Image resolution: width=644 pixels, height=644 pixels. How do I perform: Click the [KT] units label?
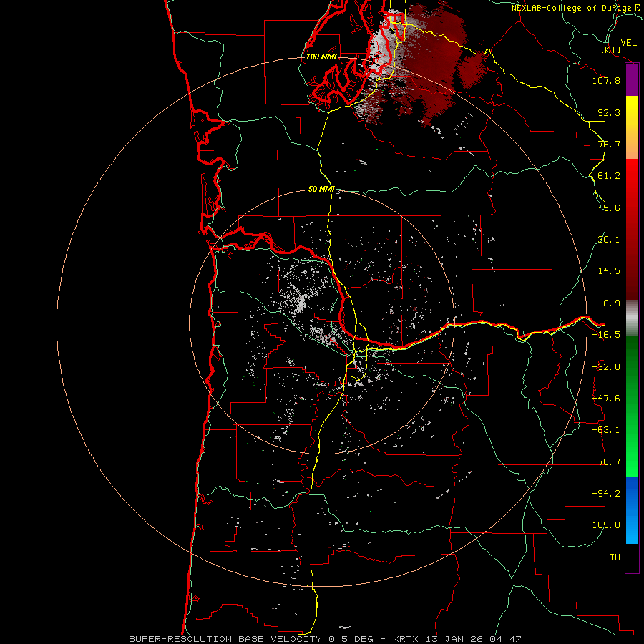coord(611,49)
